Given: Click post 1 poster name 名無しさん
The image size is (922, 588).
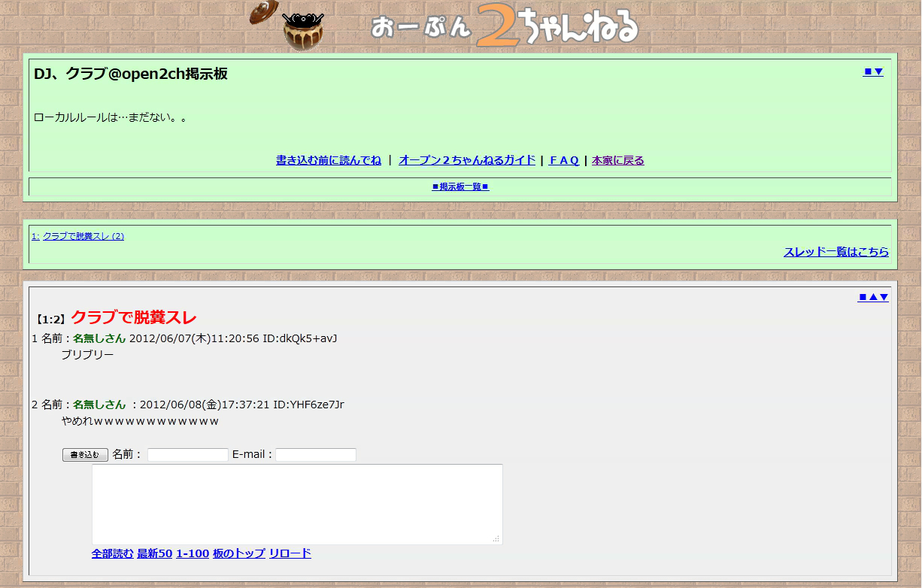Looking at the screenshot, I should click(99, 338).
